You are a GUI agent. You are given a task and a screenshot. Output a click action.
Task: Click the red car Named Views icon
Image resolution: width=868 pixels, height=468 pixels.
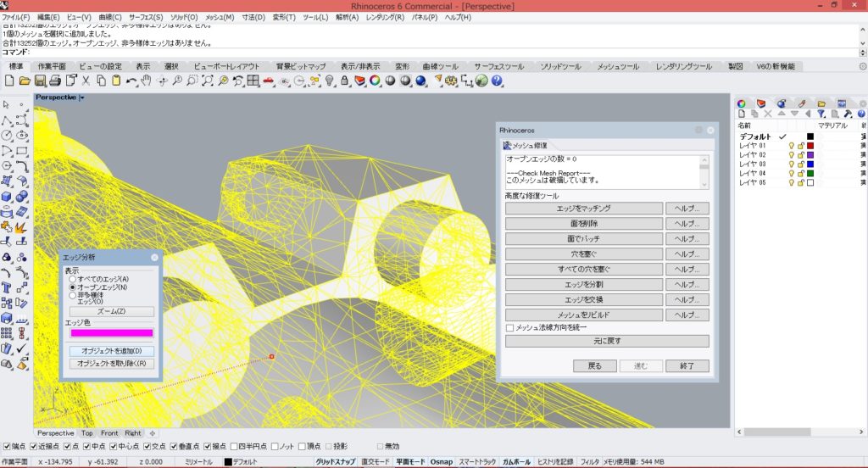[x=269, y=81]
